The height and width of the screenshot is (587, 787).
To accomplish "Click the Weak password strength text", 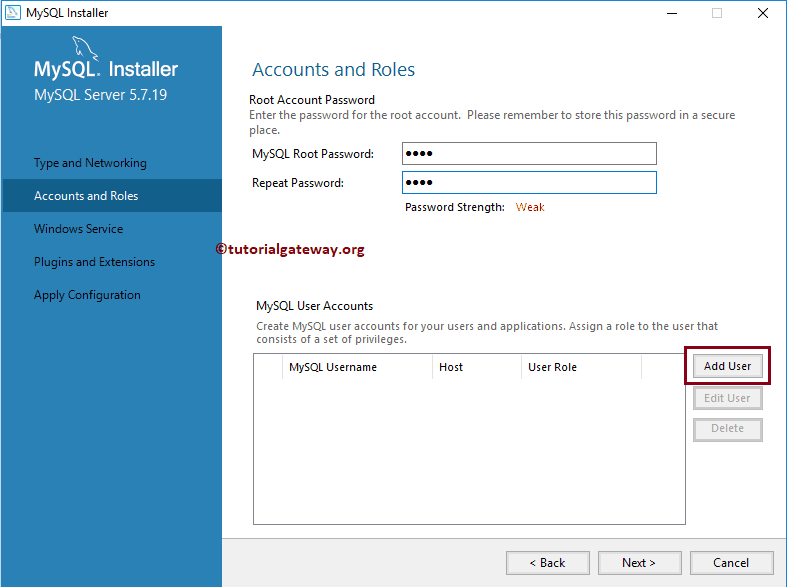I will point(530,207).
